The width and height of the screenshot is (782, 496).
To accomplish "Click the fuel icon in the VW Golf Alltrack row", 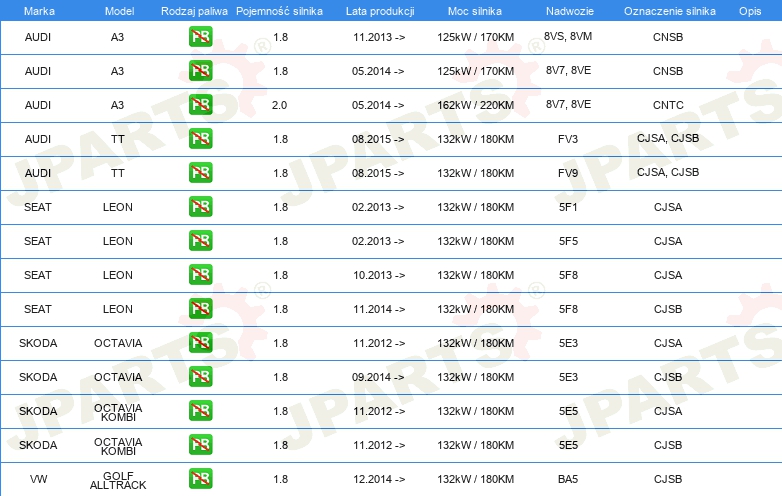I will (200, 479).
